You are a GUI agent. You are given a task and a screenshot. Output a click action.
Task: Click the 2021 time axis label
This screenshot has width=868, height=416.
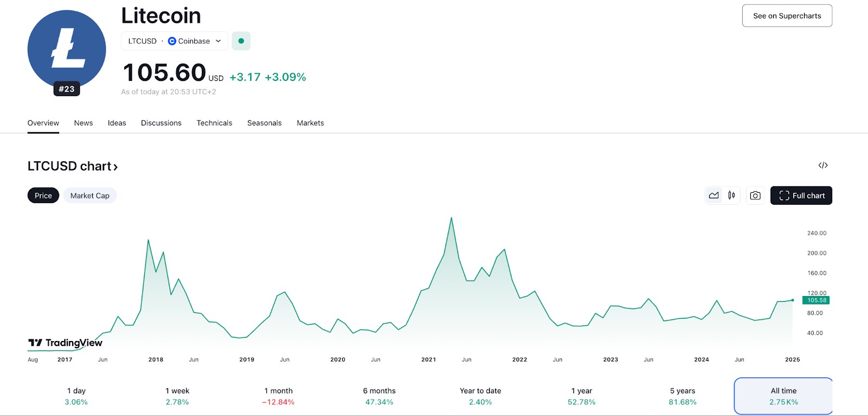(x=429, y=360)
